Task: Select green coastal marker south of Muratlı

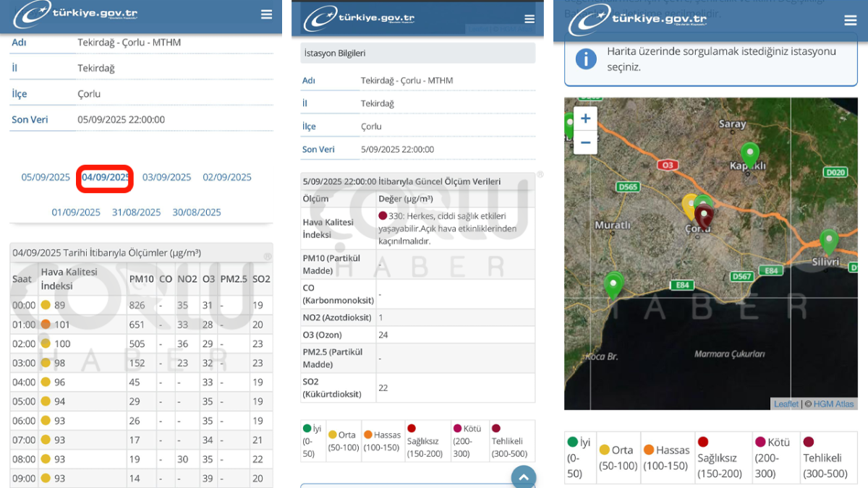Action: click(613, 286)
